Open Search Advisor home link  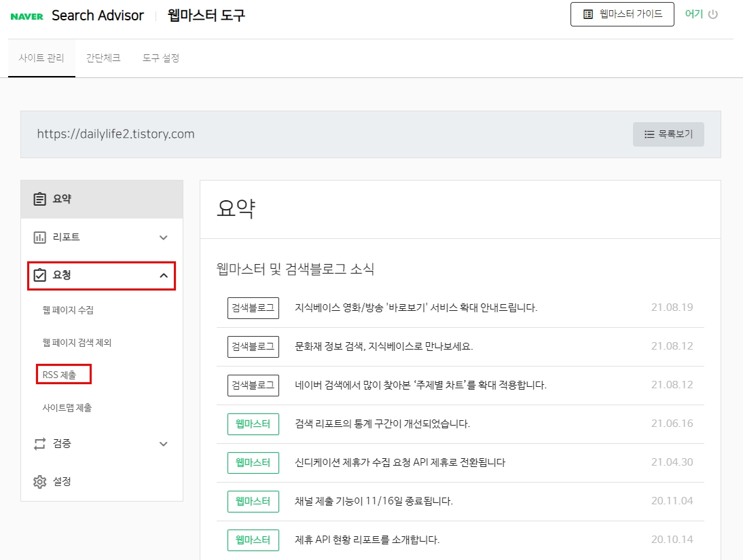[98, 16]
